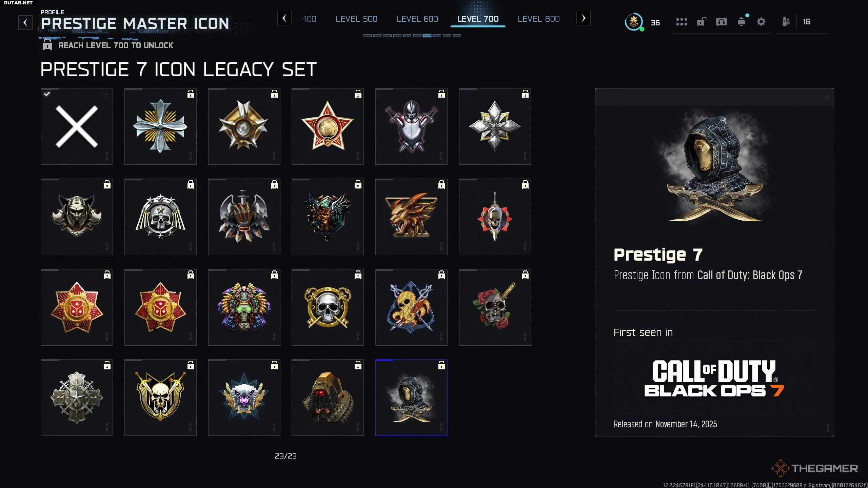Switch to the LEVEL 600 tab
Screen dimensions: 868x488
417,19
